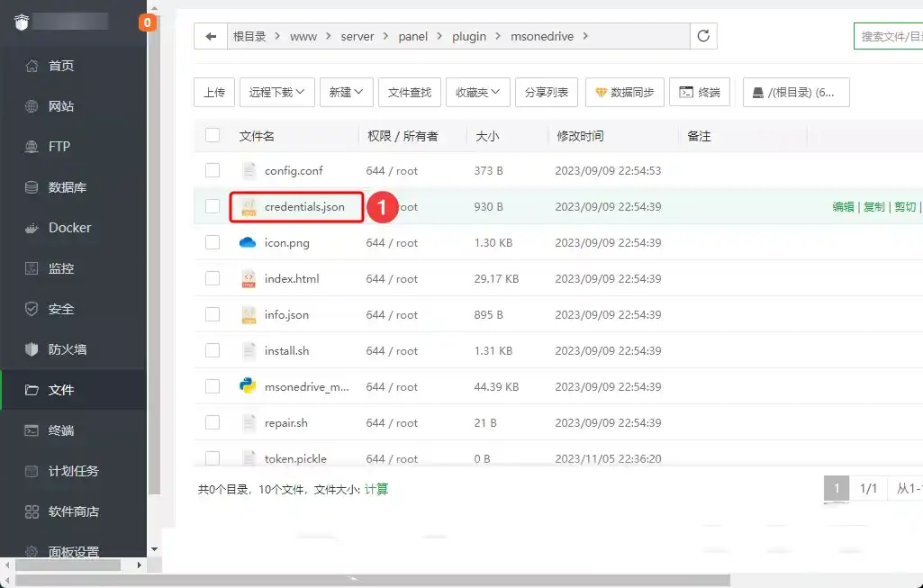This screenshot has width=923, height=588.
Task: Check the checkbox next to config.conf
Action: point(212,170)
